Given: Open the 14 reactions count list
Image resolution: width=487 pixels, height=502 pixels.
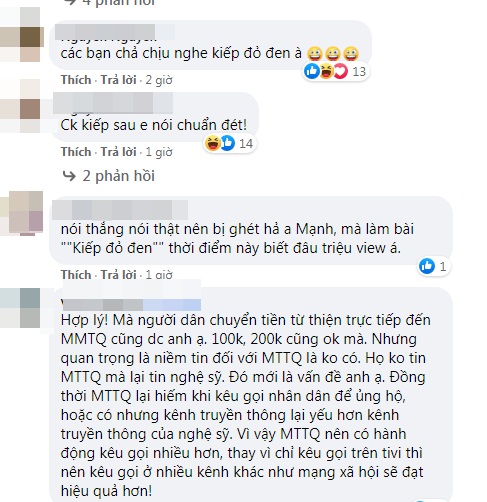Looking at the screenshot, I should click(x=246, y=144).
